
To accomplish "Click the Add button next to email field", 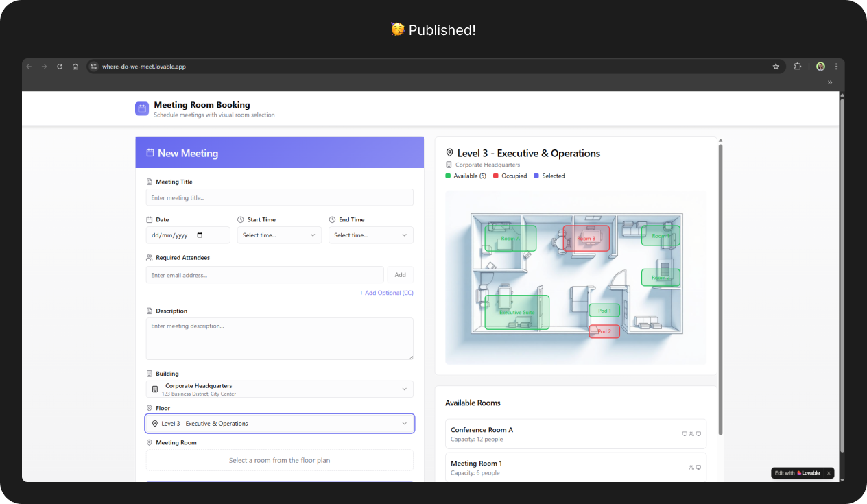I will pos(400,274).
